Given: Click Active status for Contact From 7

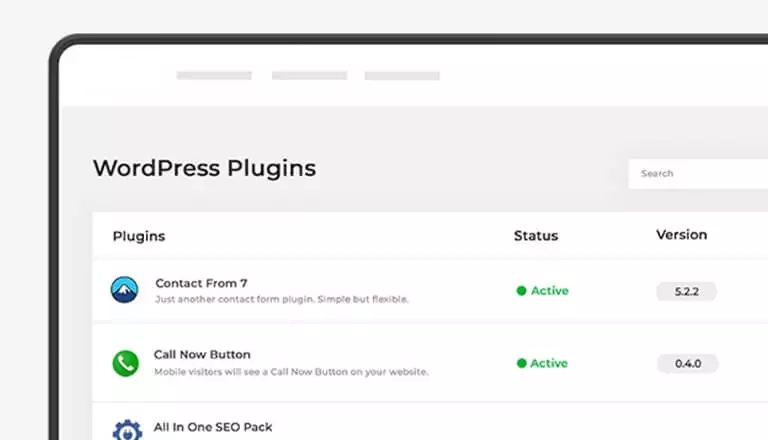Looking at the screenshot, I should 543,291.
